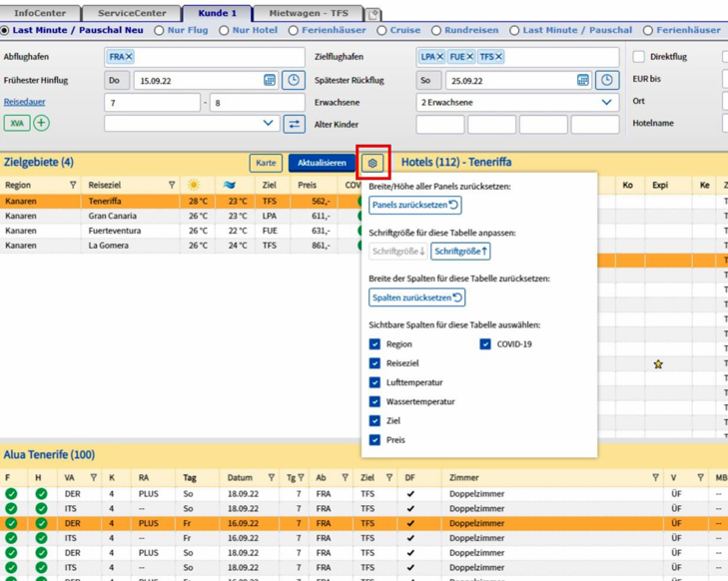The image size is (728, 581).
Task: Select Rundreisen radio option
Action: 436,31
